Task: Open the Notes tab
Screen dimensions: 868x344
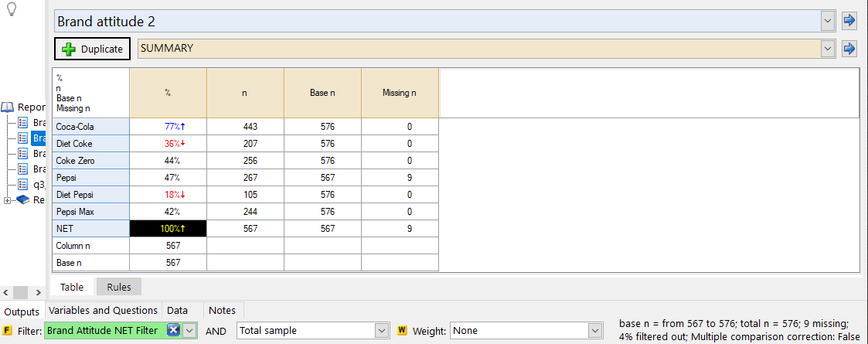Action: tap(223, 310)
